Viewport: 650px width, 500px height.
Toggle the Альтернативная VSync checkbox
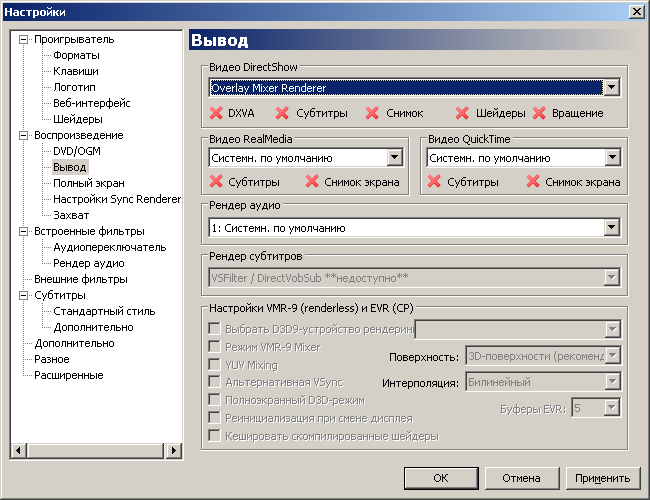[213, 382]
